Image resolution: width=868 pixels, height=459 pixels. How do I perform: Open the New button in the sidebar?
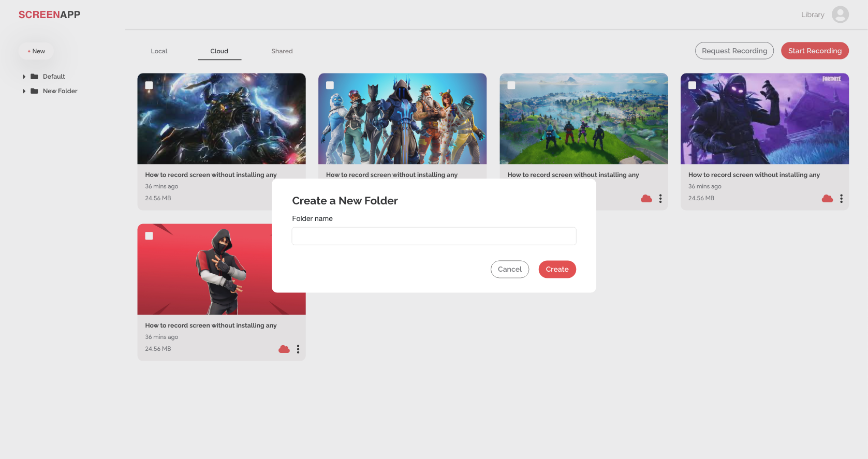tap(36, 51)
